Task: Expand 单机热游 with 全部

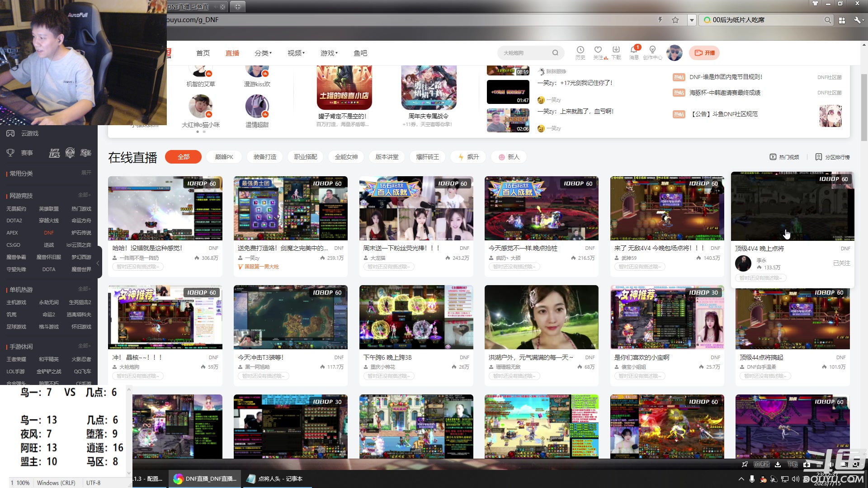Action: pyautogui.click(x=85, y=289)
